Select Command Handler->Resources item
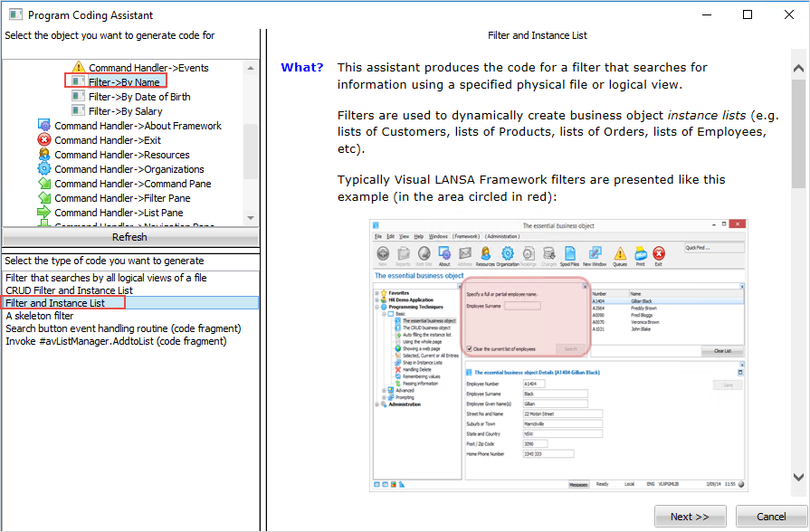 [x=122, y=155]
